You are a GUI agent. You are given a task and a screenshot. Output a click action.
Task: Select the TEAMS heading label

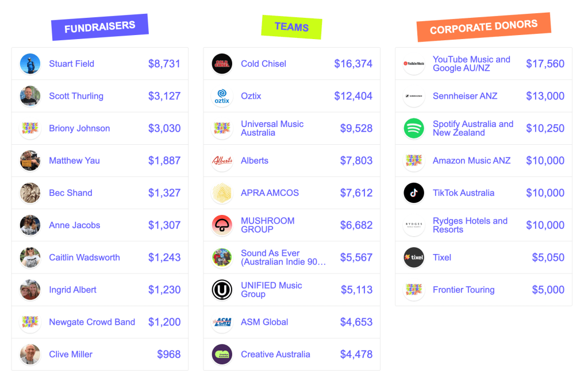(x=291, y=27)
